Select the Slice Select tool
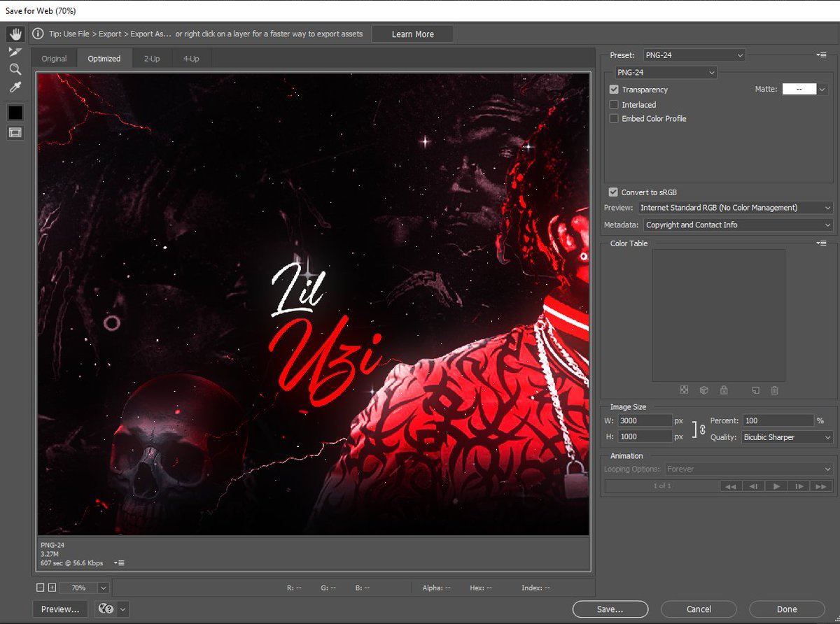840x624 pixels. (15, 52)
